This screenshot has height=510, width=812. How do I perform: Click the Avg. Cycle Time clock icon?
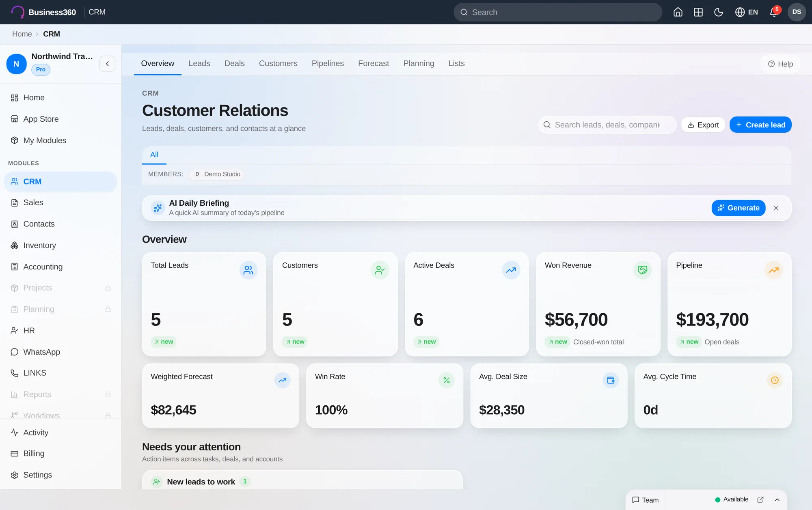(x=775, y=380)
